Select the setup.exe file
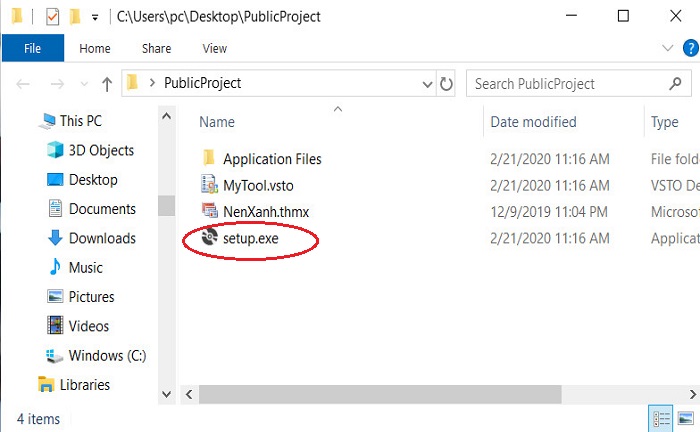 click(x=250, y=238)
